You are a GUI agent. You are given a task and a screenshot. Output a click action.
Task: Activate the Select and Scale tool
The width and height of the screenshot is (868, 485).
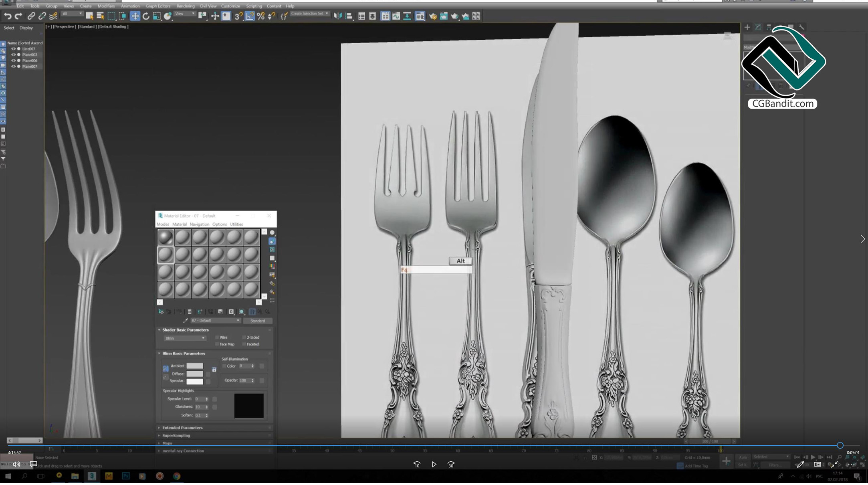coord(157,16)
